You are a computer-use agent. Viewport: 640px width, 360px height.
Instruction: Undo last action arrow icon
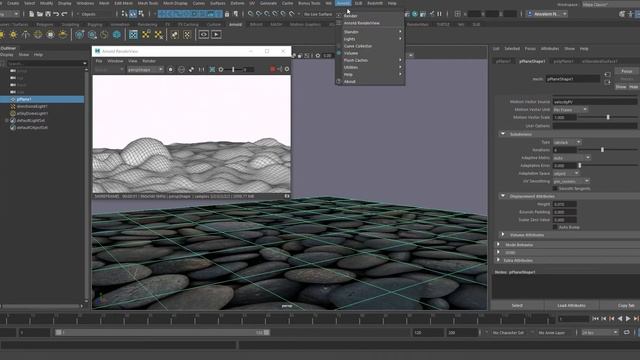pos(56,14)
